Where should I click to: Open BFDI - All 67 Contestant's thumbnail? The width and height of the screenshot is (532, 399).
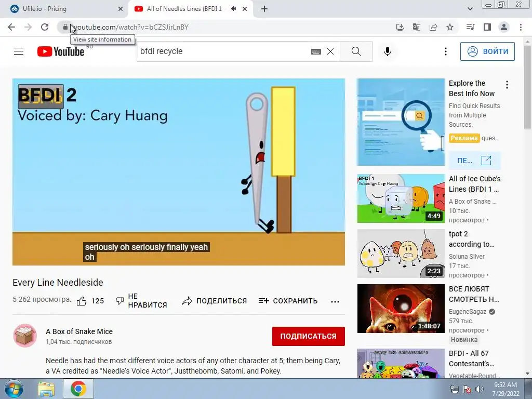(401, 363)
